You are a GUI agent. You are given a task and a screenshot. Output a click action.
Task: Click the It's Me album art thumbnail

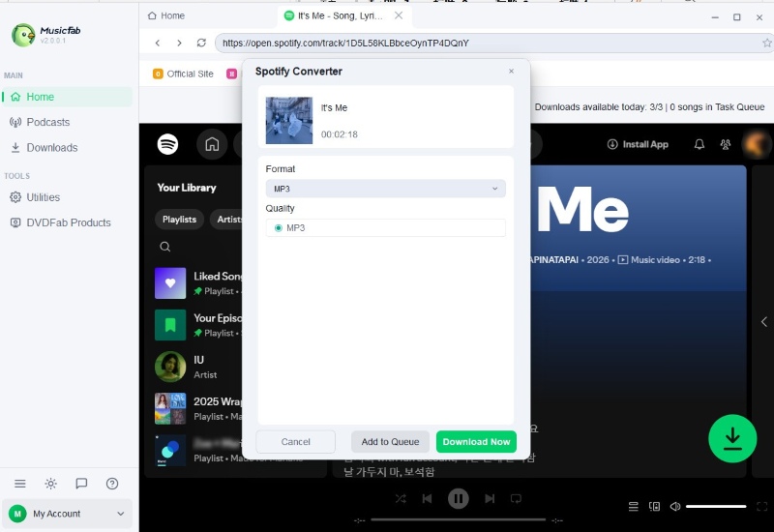pos(289,120)
